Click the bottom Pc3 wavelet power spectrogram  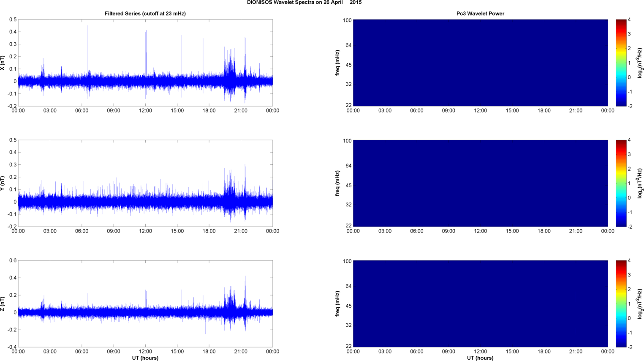(x=480, y=304)
